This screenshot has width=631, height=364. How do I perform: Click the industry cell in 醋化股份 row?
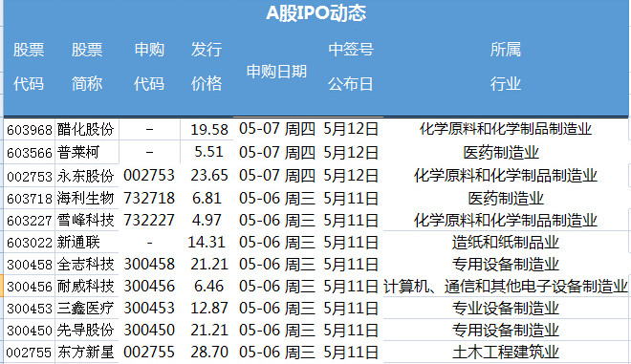[x=506, y=129]
